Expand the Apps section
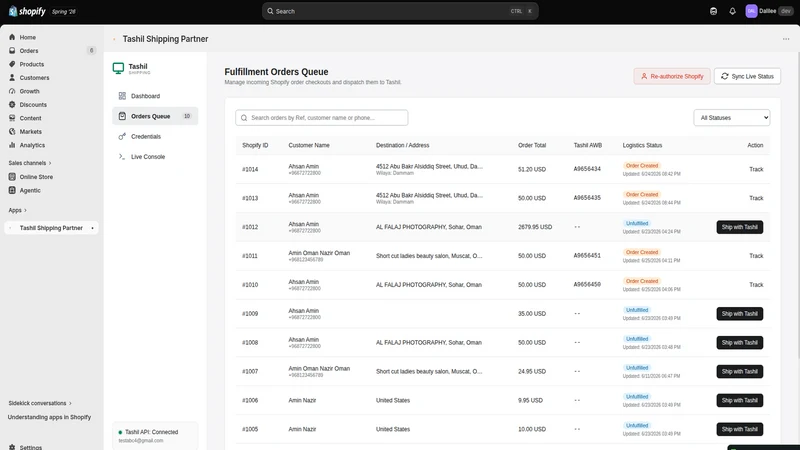 coord(17,210)
